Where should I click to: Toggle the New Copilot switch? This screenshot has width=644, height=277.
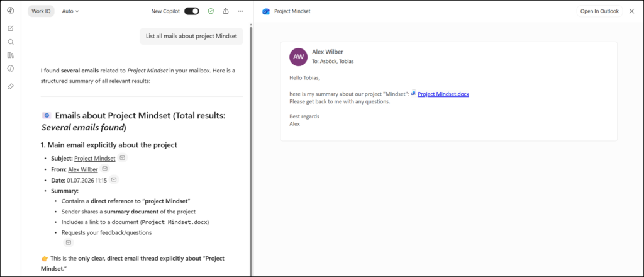click(191, 11)
